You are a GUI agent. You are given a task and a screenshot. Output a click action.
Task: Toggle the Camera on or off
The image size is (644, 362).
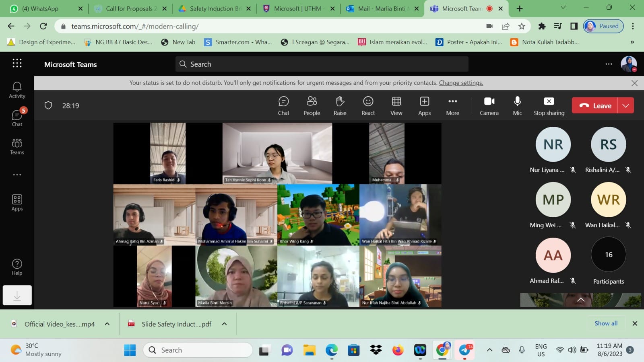tap(489, 106)
